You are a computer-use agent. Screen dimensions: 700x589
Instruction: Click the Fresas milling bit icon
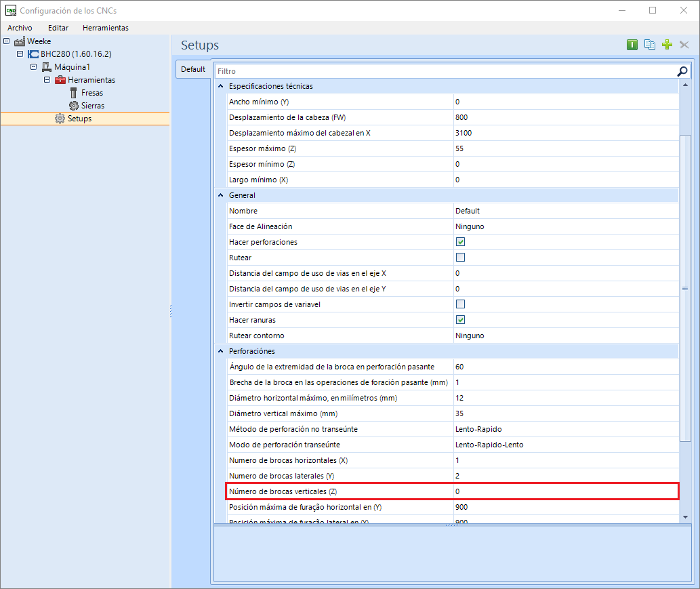(74, 93)
